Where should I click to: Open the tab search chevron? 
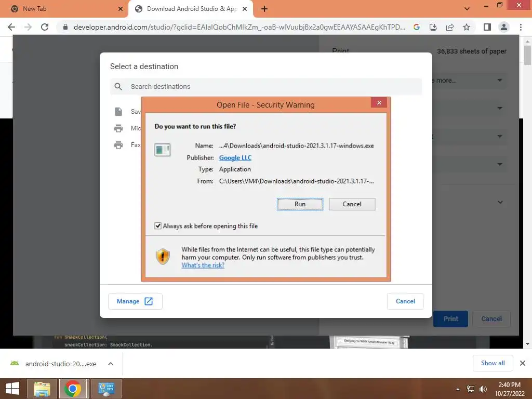tap(467, 9)
